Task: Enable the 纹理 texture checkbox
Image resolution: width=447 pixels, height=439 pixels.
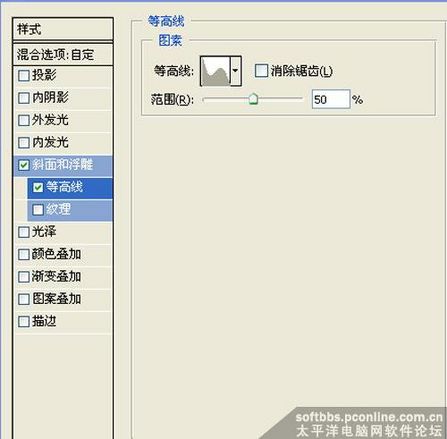Action: point(38,210)
